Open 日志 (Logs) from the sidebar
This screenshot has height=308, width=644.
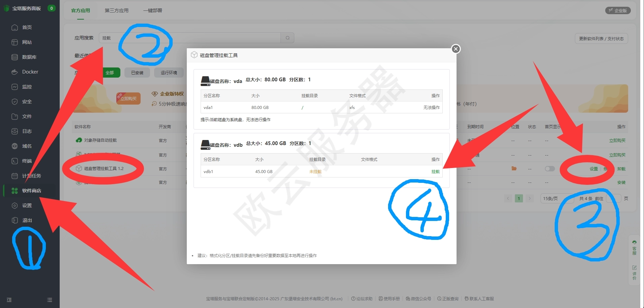point(30,131)
